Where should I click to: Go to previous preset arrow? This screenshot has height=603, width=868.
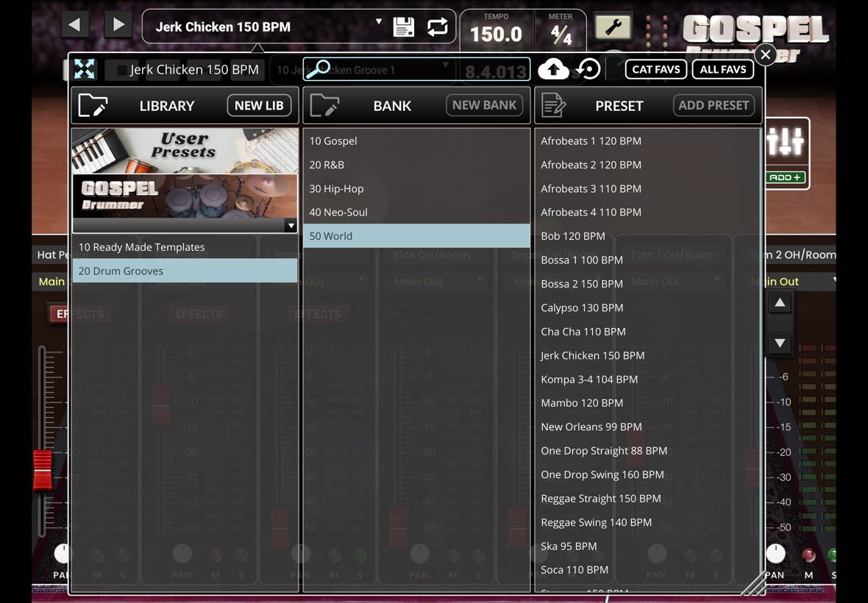[75, 25]
